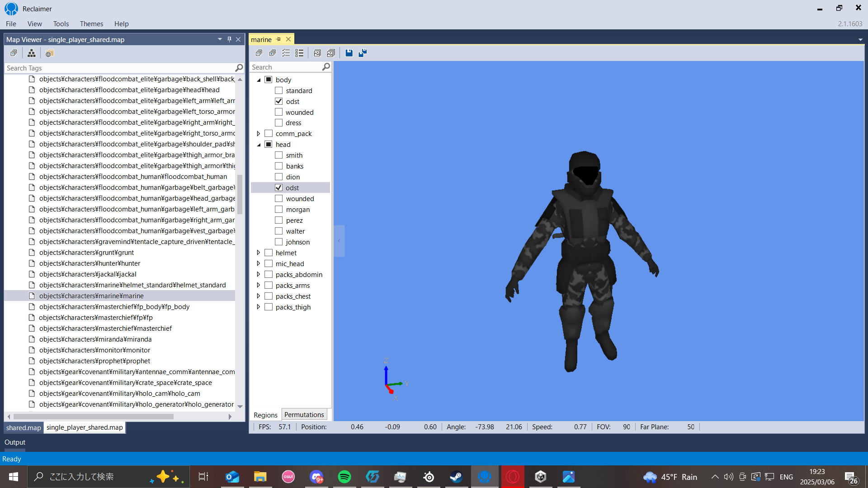The width and height of the screenshot is (868, 488).
Task: Click the tag list horizontal scrollbar thumb
Action: click(x=93, y=417)
